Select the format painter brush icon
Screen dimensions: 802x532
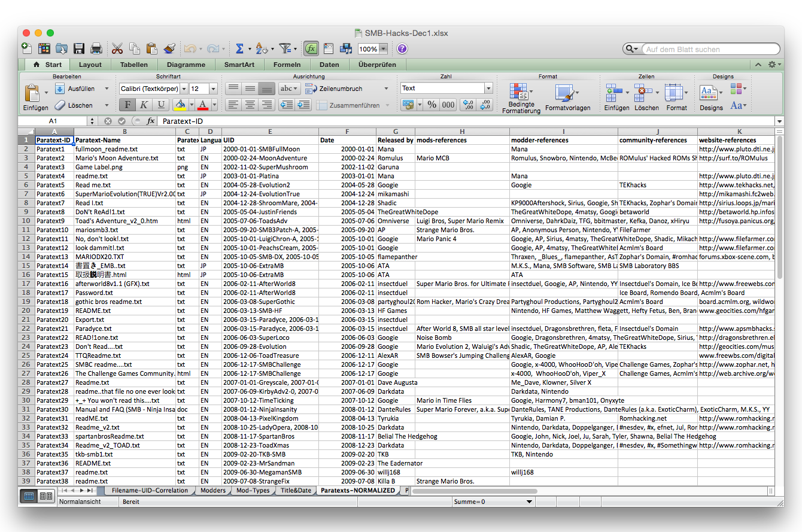pos(169,48)
